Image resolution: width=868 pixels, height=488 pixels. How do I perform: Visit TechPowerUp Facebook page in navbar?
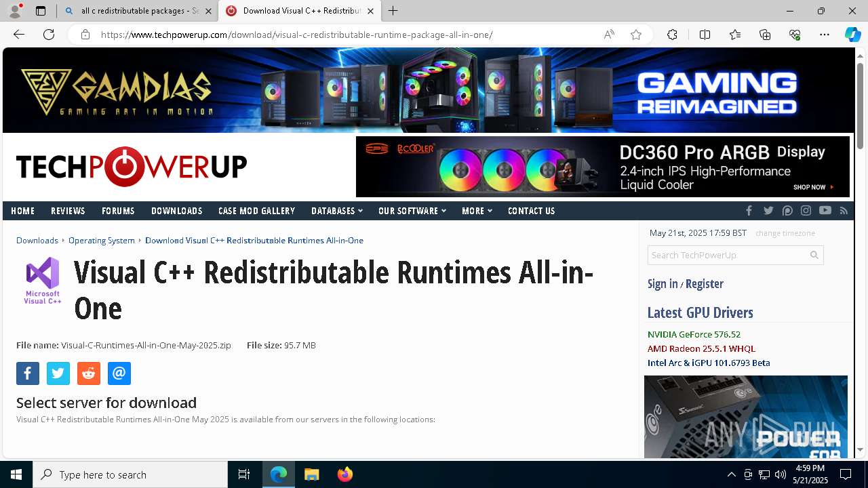749,211
